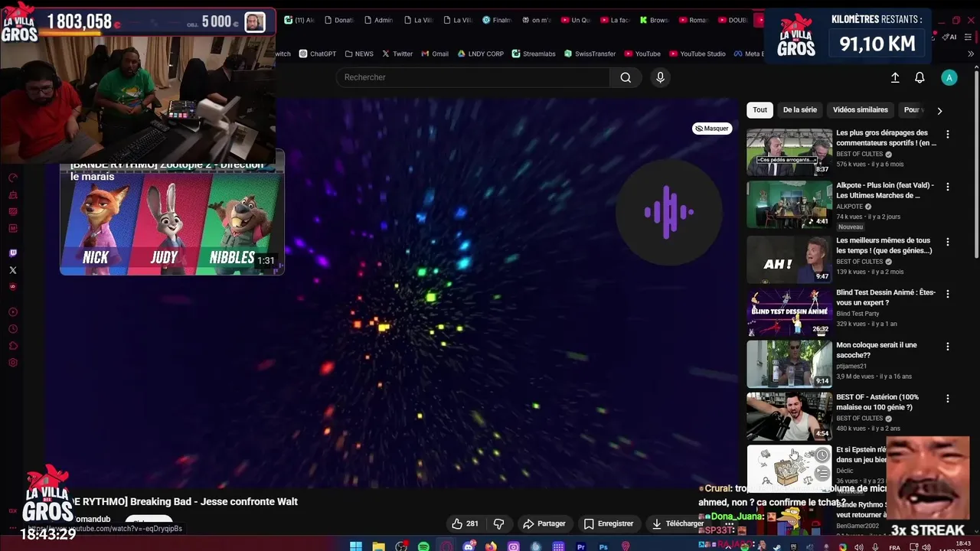The image size is (980, 551).
Task: Open options menu for Blind Test Dessin Animé
Action: (948, 294)
